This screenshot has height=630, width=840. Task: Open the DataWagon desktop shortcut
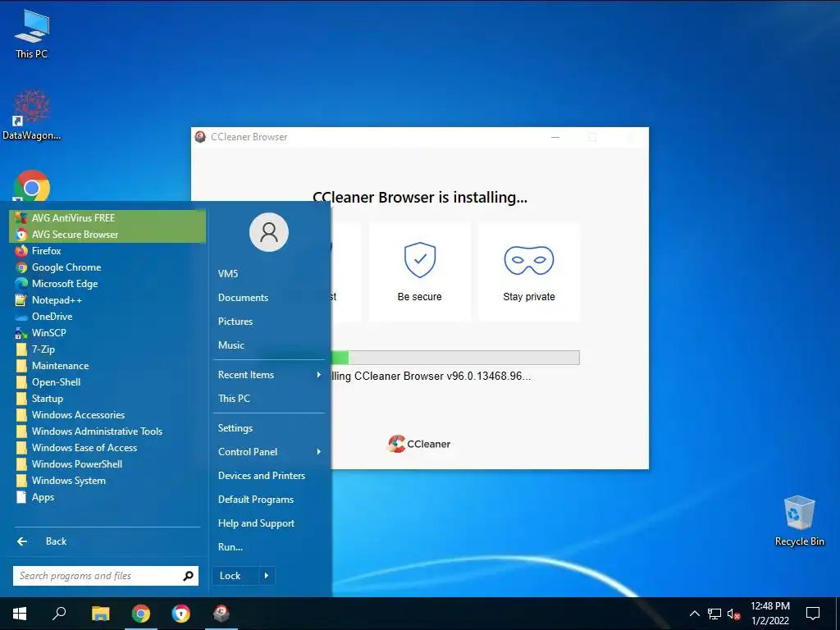coord(32,115)
